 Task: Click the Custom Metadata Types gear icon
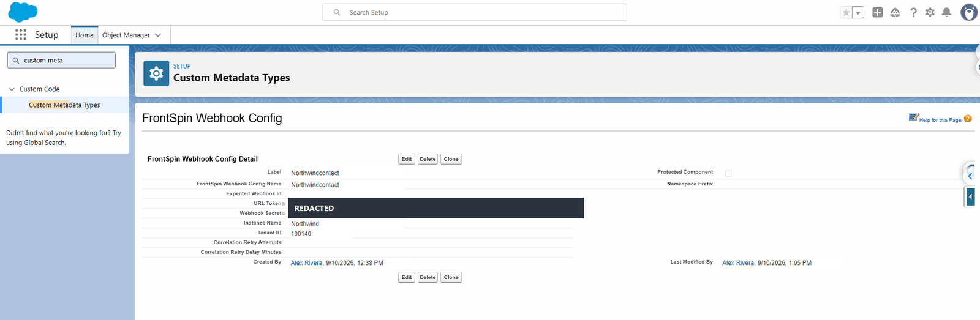click(156, 73)
